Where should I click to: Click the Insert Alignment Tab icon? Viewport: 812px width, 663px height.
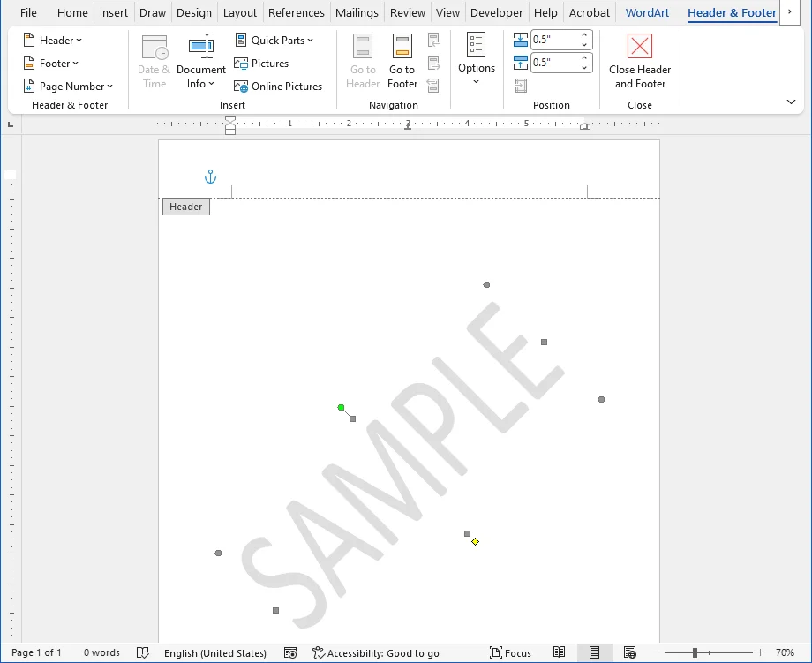pos(520,85)
